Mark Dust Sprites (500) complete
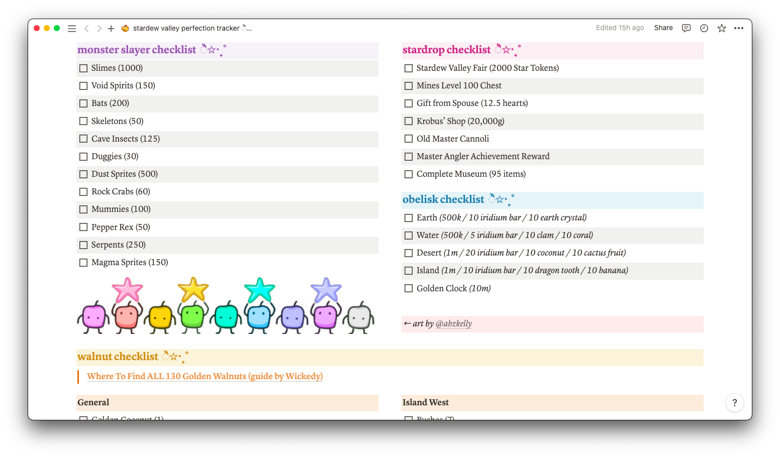 tap(84, 174)
